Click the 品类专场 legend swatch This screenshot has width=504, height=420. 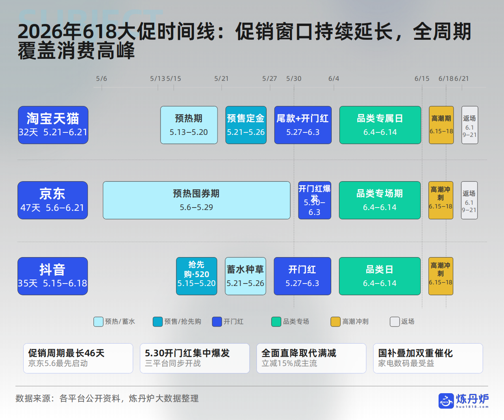point(276,322)
